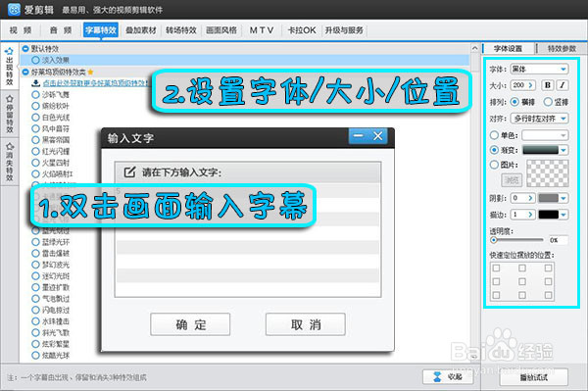The width and height of the screenshot is (588, 391).
Task: Click the edit pencil icon in 输入文字 dialog
Action: pos(129,172)
